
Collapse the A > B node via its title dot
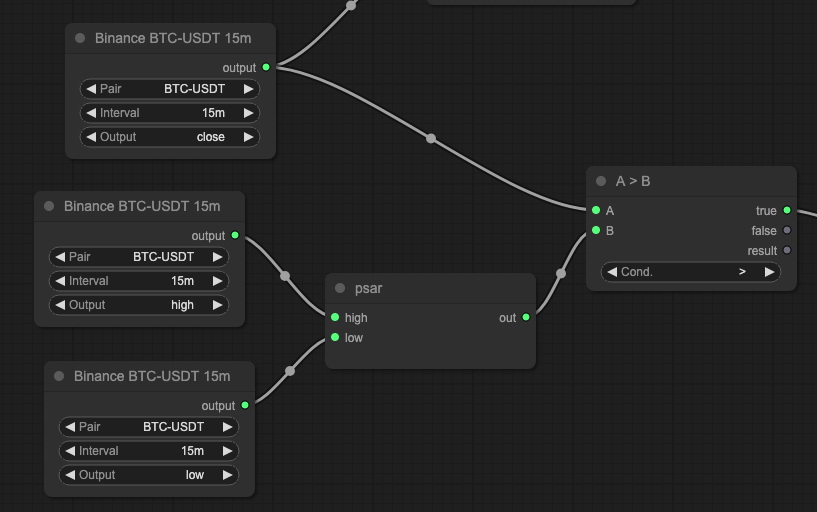601,181
